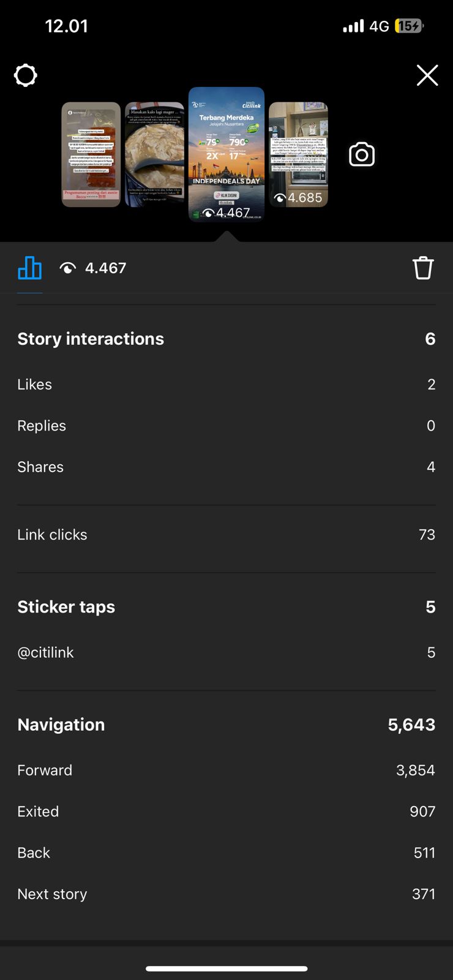Switch to the viewers eye tab
Viewport: 453px width, 980px height.
point(93,268)
